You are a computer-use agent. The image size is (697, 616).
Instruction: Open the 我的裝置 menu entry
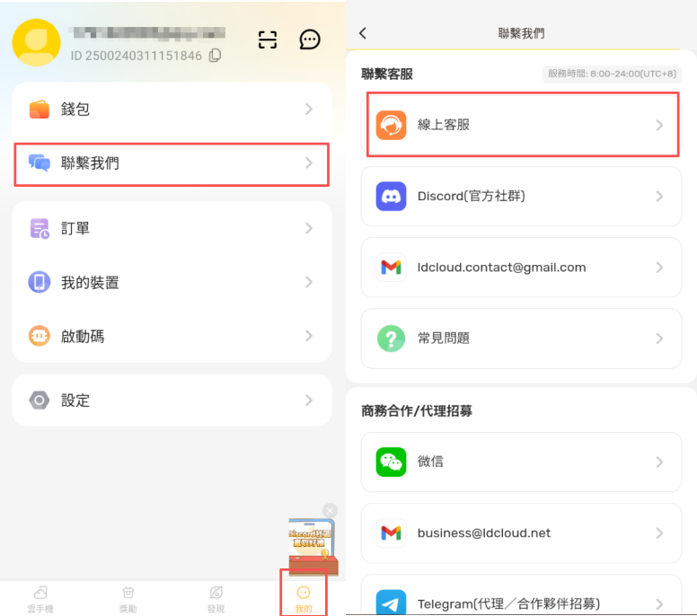pos(171,282)
